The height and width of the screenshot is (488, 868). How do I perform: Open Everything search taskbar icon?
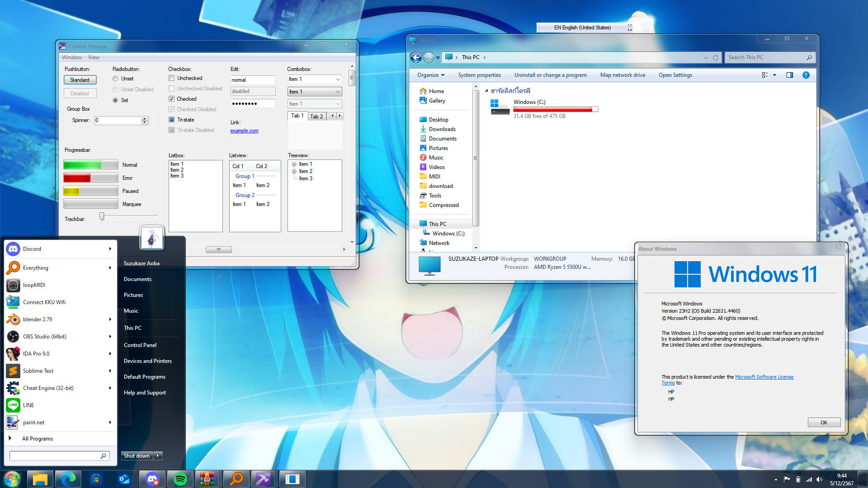tap(236, 479)
